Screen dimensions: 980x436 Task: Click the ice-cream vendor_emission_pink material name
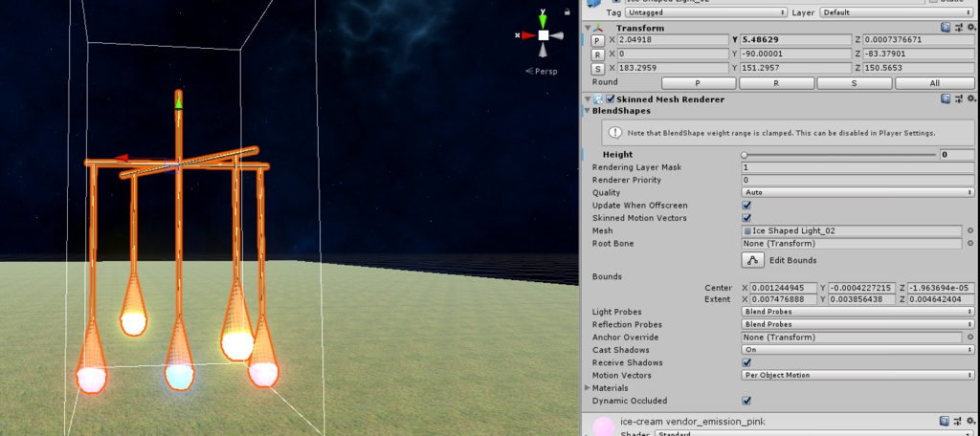[x=693, y=422]
